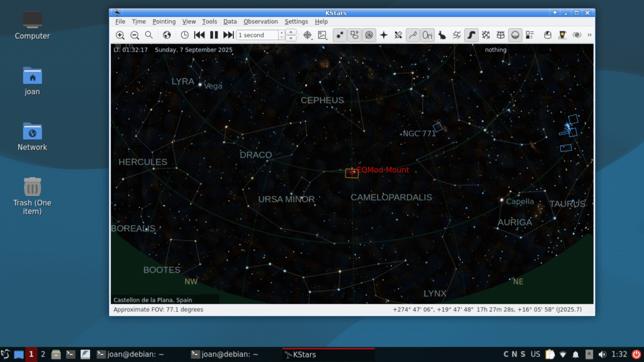This screenshot has height=362, width=644.
Task: Toggle star display in sky map
Action: pyautogui.click(x=340, y=35)
